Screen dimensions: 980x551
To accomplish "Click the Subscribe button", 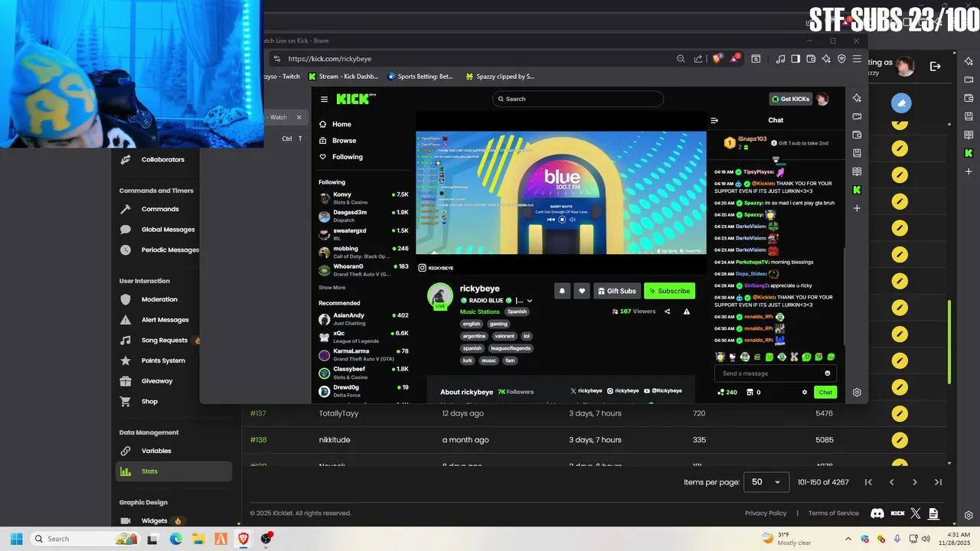I will 669,291.
